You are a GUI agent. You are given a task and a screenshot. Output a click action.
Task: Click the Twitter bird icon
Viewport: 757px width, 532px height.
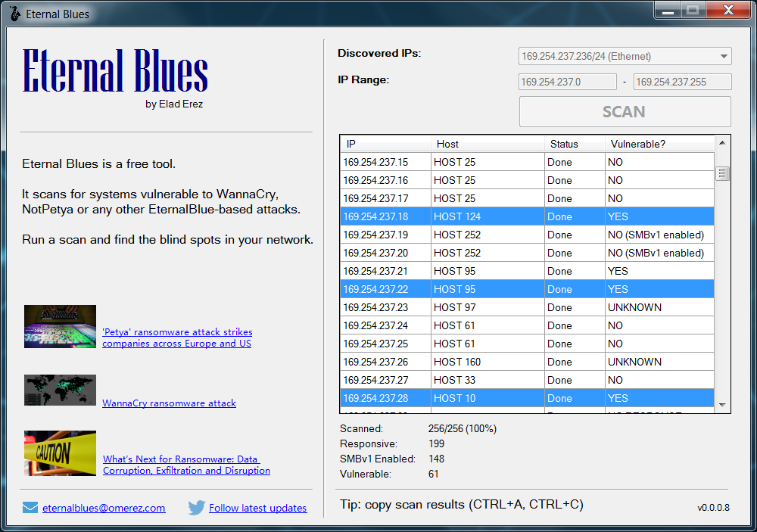click(197, 508)
